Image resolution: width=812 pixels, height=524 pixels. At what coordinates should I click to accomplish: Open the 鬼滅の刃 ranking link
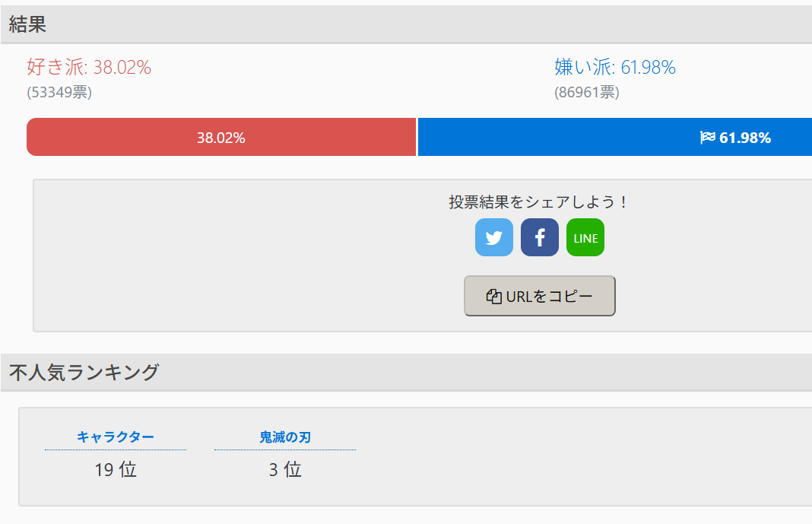[285, 437]
